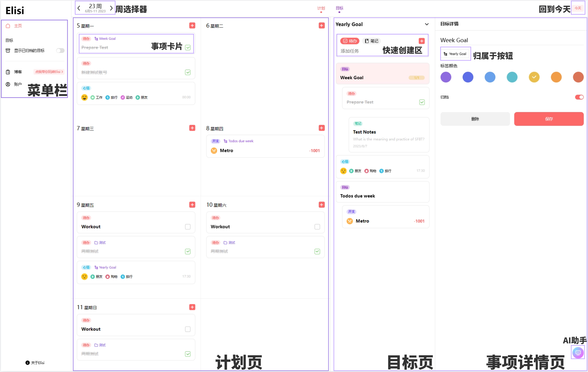Image resolution: width=588 pixels, height=372 pixels.
Task: Go to the previous week with left chevron
Action: 78,8
